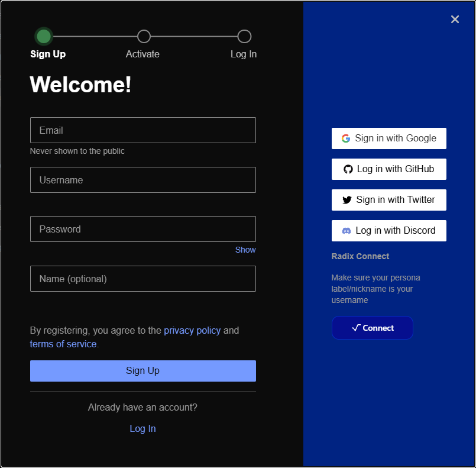Image resolution: width=476 pixels, height=468 pixels.
Task: Sign in with Google
Action: (x=388, y=138)
